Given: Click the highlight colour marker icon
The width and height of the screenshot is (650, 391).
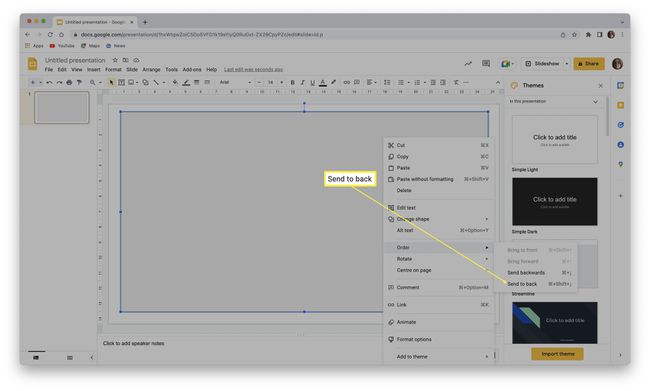Looking at the screenshot, I should click(x=333, y=83).
